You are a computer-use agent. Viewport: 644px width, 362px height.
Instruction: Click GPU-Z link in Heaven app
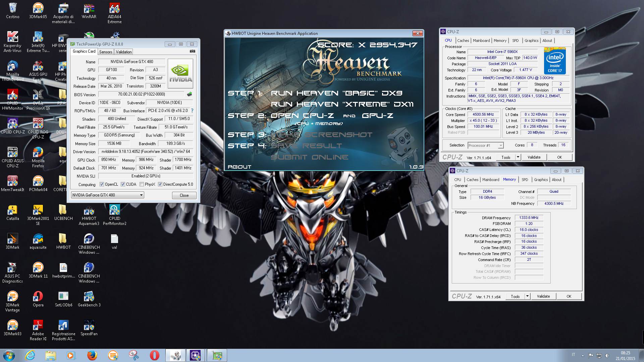click(x=378, y=116)
